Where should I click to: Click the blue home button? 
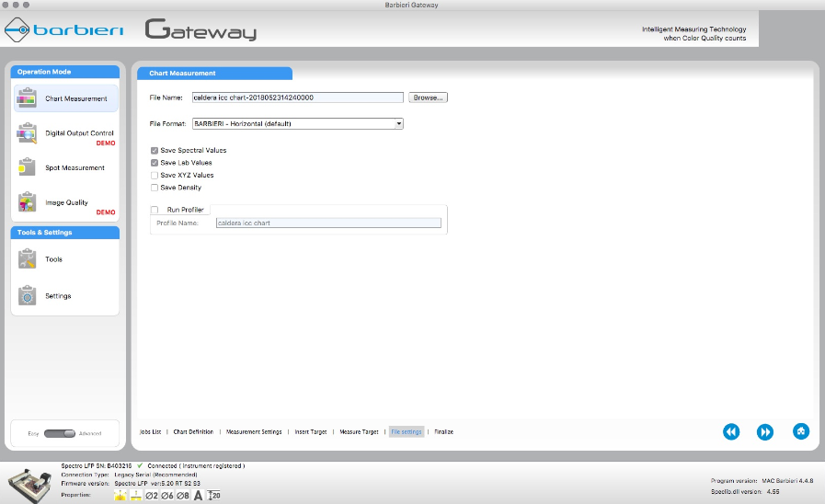[801, 431]
